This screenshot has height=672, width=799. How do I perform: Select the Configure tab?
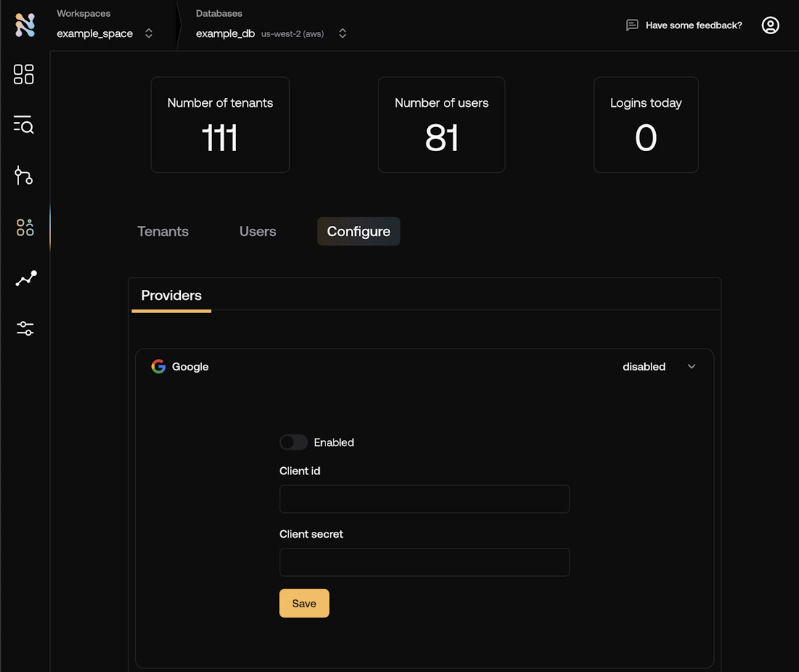click(x=358, y=231)
